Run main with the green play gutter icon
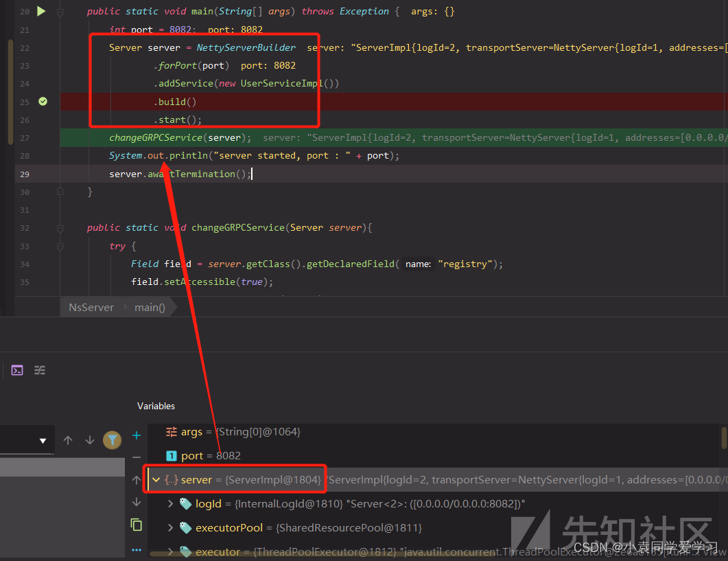The image size is (728, 561). [41, 11]
